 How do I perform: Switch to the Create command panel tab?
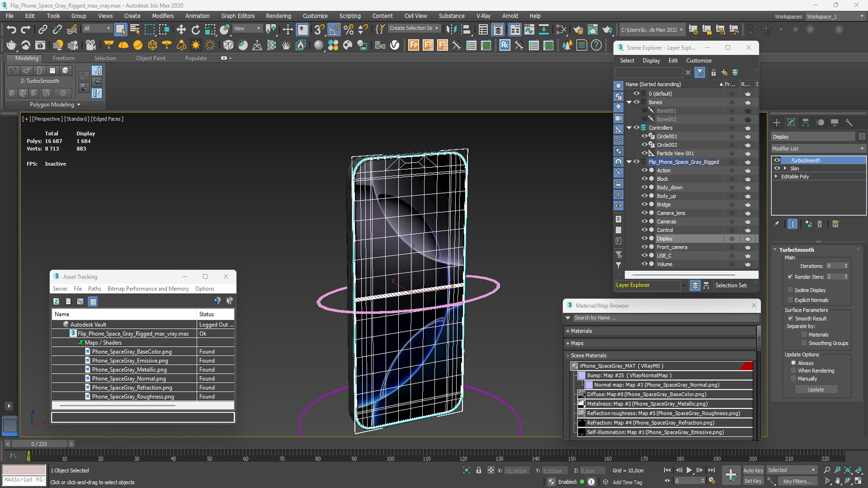[x=777, y=122]
